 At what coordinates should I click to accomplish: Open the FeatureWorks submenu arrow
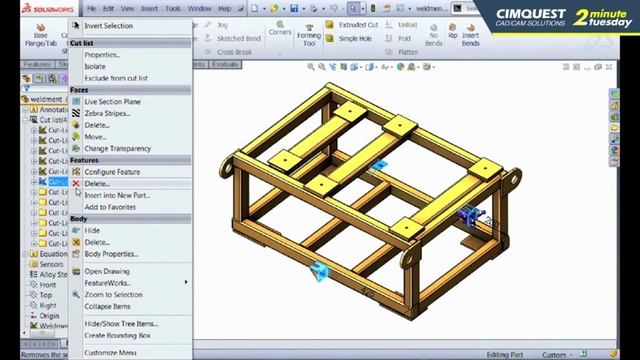(x=186, y=282)
